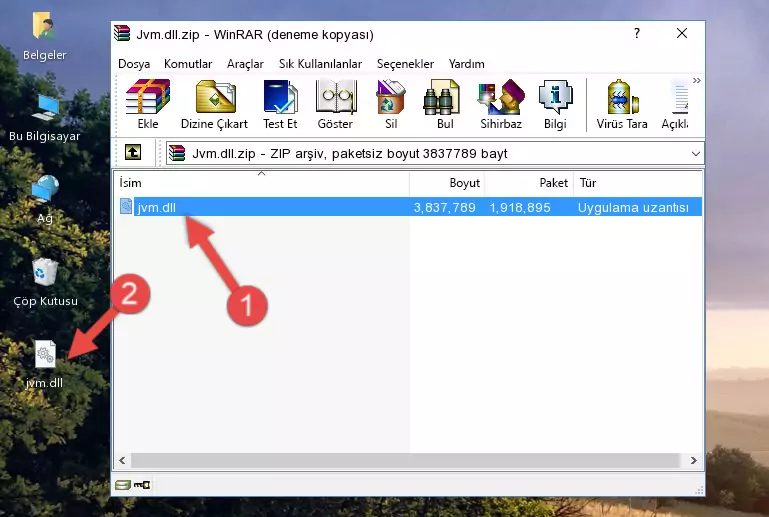Viewport: 769px width, 517px height.
Task: Click the help question mark button
Action: (637, 33)
